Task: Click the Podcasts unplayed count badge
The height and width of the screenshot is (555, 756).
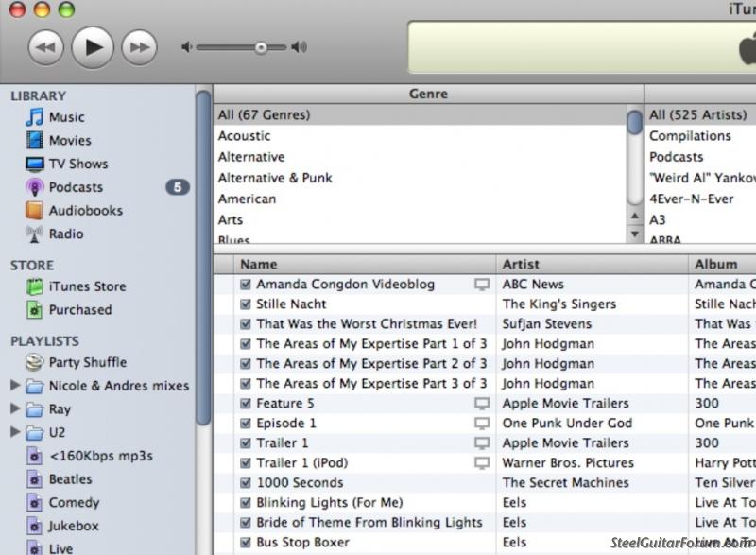Action: pos(178,187)
